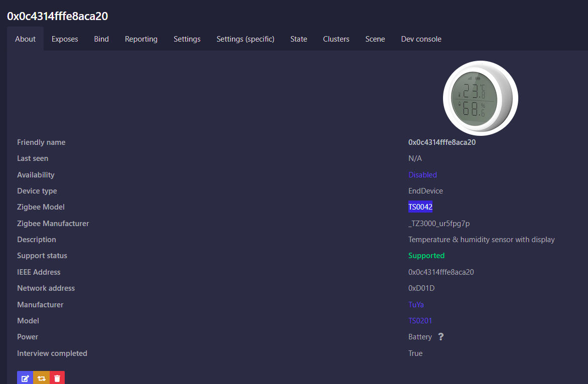Switch to the About tab
The height and width of the screenshot is (384, 588).
[25, 39]
